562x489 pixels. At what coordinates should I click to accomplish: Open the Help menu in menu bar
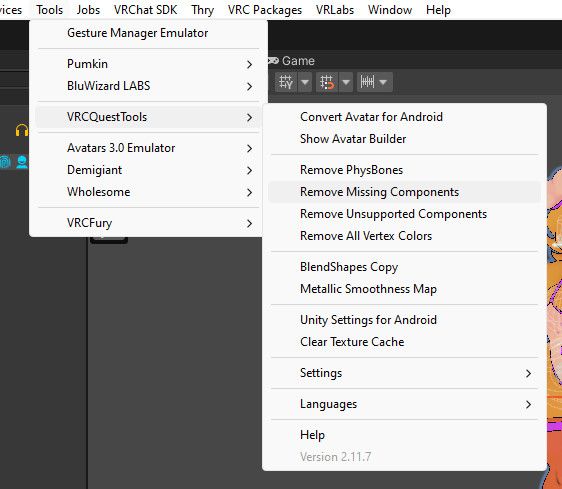[x=438, y=10]
